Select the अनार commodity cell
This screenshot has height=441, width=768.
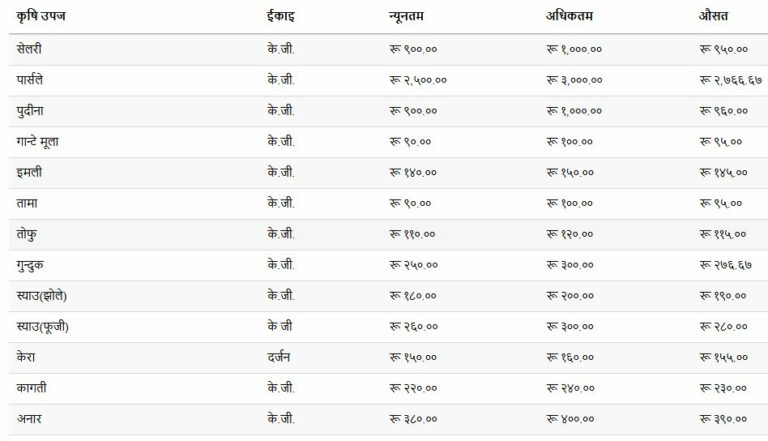29,418
